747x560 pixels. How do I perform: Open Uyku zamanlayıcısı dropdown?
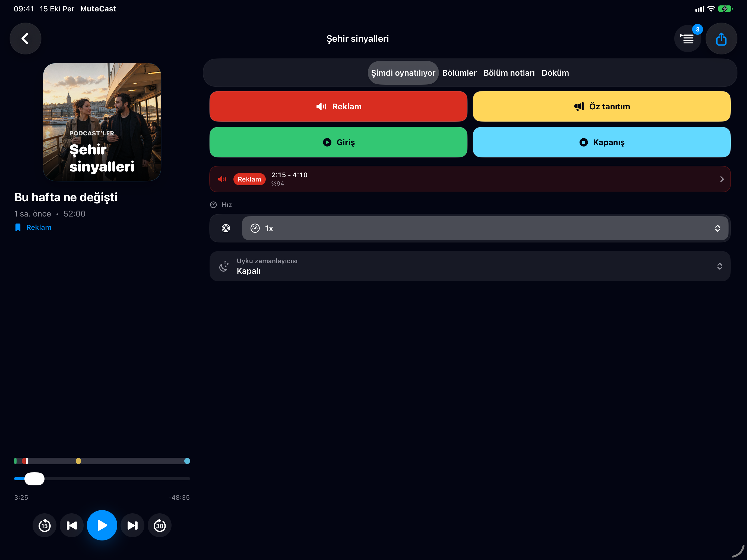click(x=470, y=266)
